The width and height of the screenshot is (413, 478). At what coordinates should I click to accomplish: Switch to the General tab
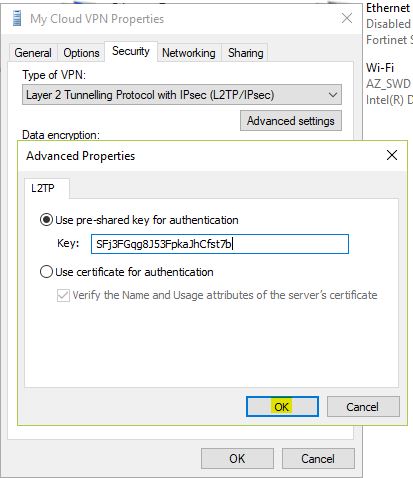33,53
